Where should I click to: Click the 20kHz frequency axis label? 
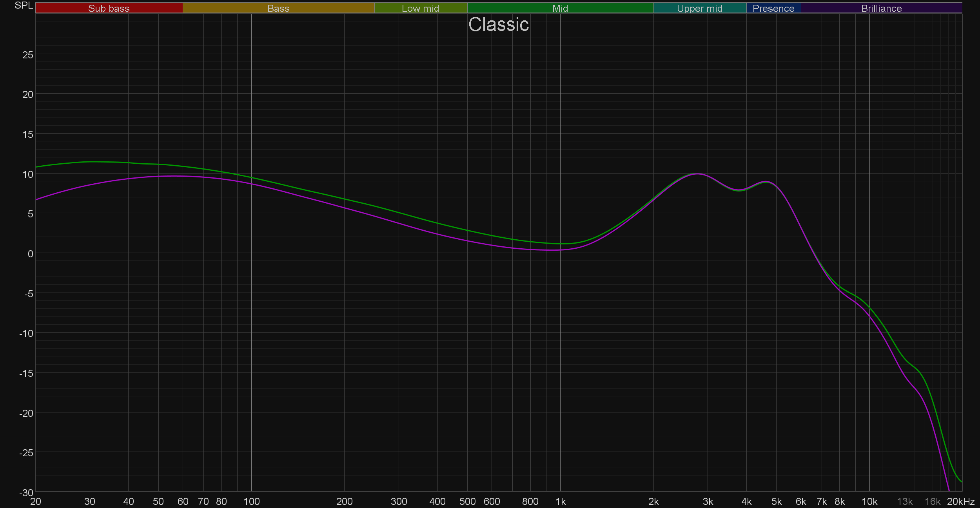coord(960,502)
